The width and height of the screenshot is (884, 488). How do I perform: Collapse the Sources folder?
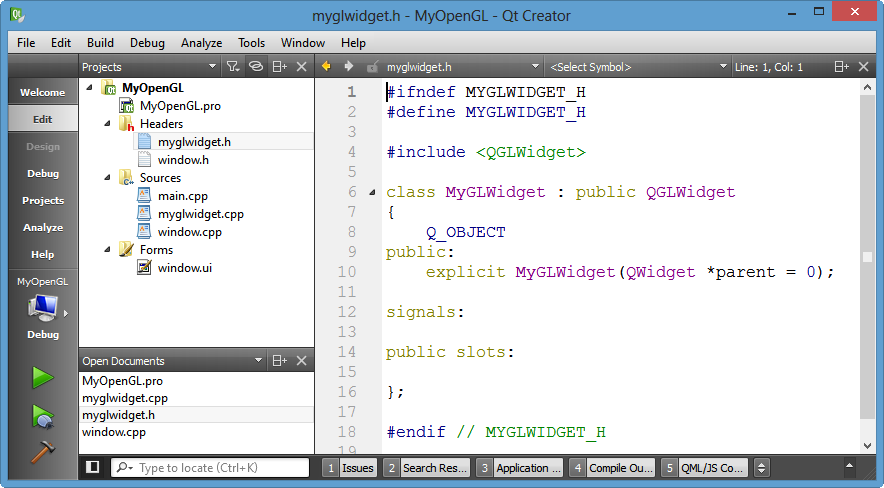(107, 178)
